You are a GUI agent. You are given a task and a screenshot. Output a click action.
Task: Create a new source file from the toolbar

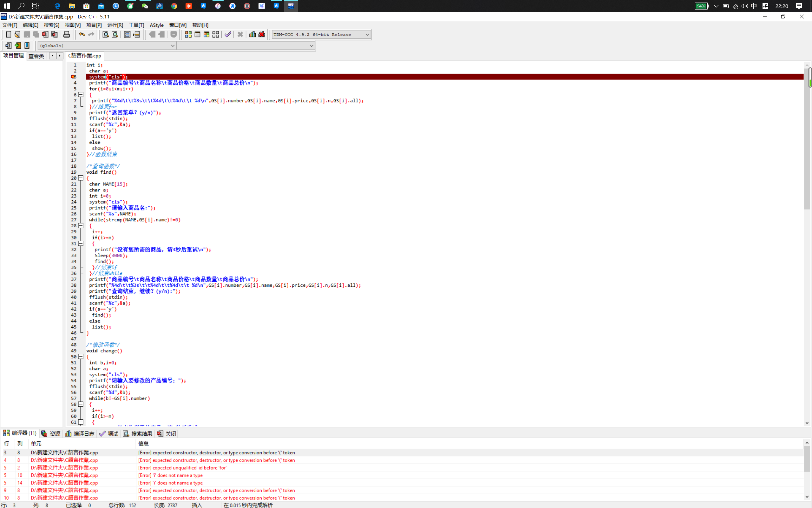tap(8, 34)
